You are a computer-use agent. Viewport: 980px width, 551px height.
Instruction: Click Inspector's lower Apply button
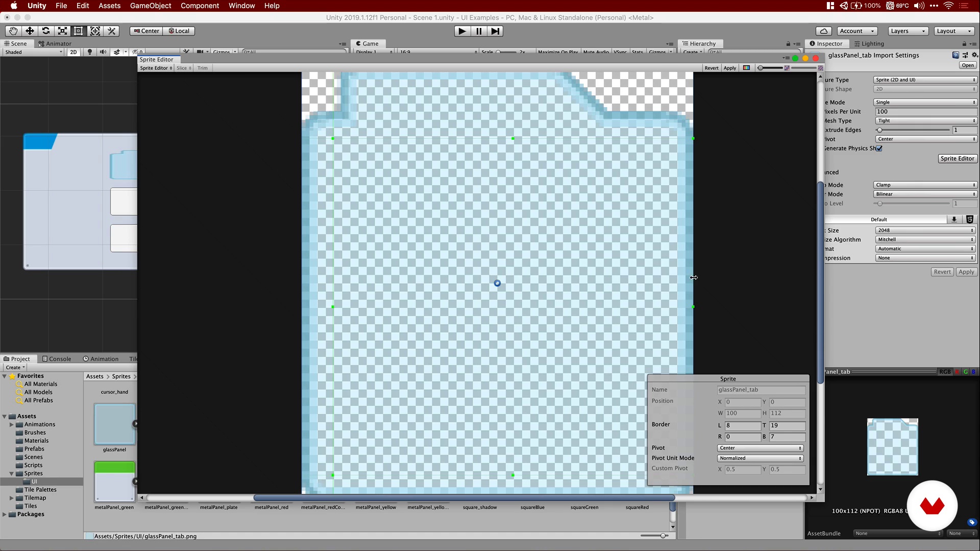966,272
